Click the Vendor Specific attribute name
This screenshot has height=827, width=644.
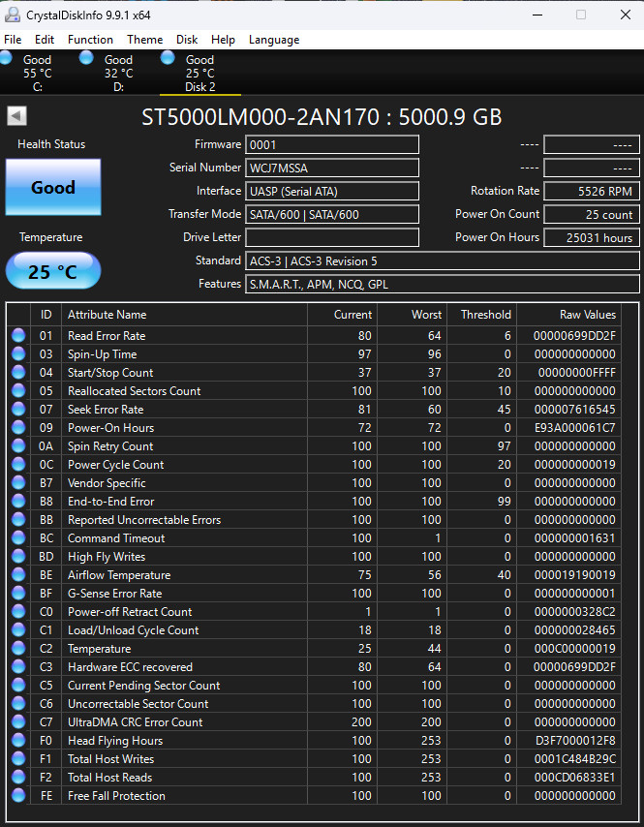[x=107, y=482]
